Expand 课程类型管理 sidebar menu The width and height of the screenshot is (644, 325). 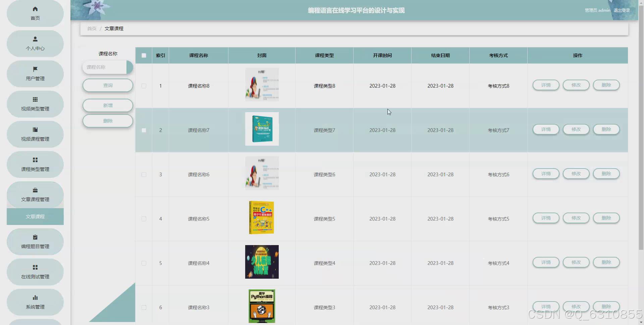pos(35,165)
